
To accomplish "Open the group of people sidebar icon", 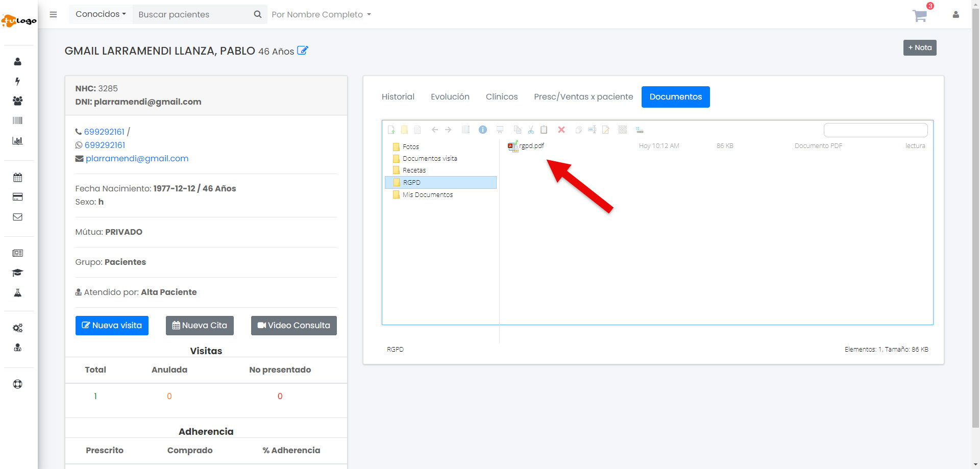I will [x=17, y=101].
